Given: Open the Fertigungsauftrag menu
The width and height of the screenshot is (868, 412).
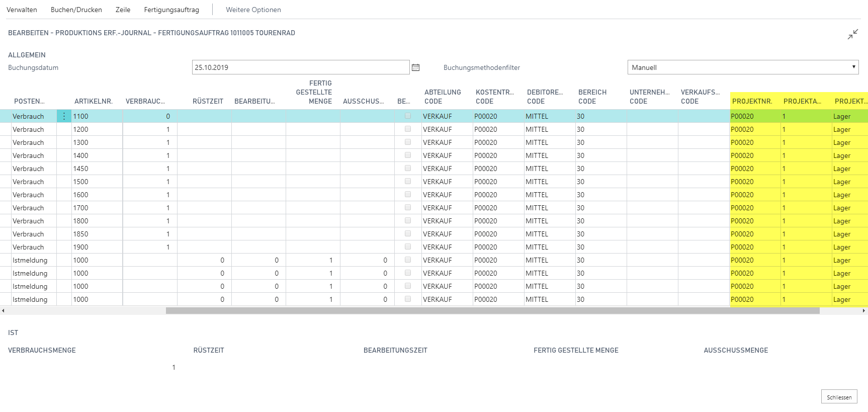Looking at the screenshot, I should [171, 10].
